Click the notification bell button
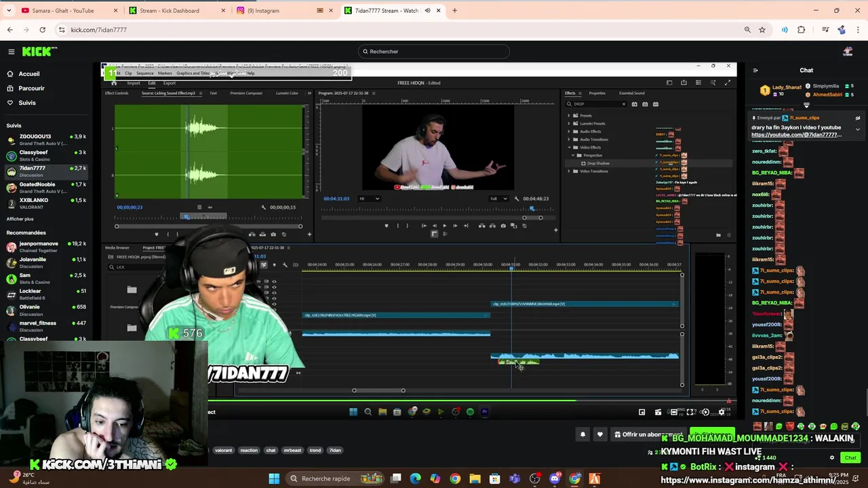Viewport: 868px width, 488px height. (x=583, y=434)
